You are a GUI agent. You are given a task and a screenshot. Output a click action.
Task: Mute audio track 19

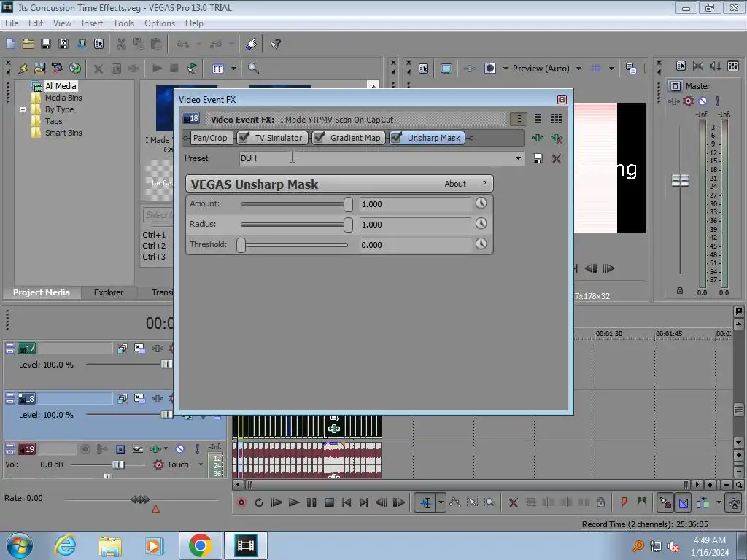179,448
